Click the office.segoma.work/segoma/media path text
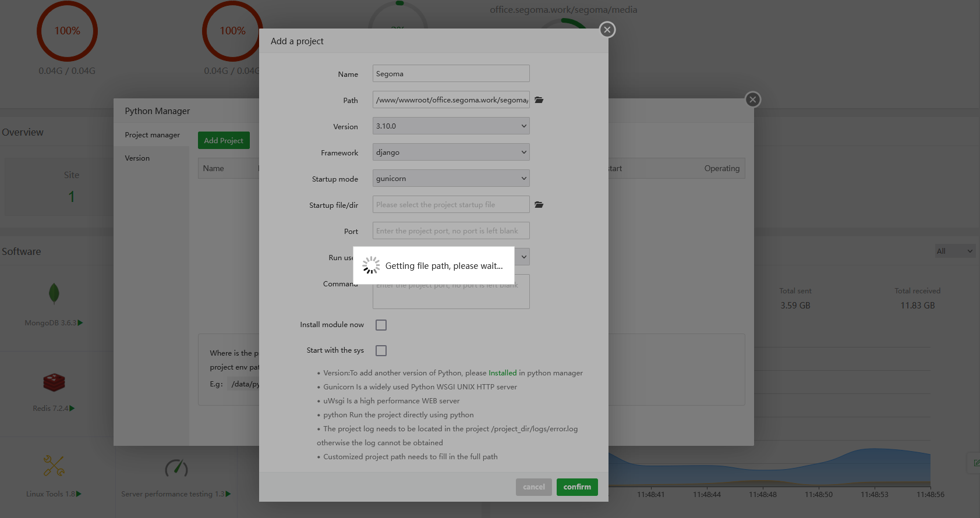980x518 pixels. click(x=564, y=10)
